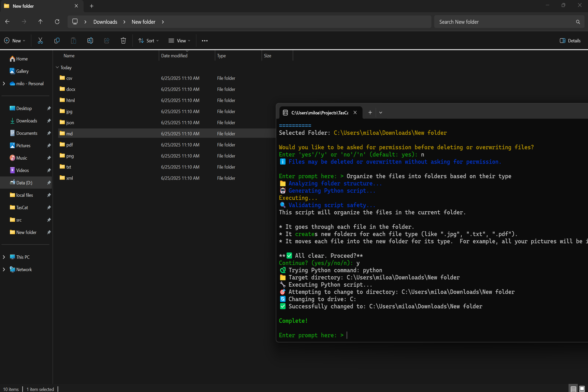Viewport: 588px width, 392px height.
Task: Switch to details view in status bar
Action: click(573, 389)
